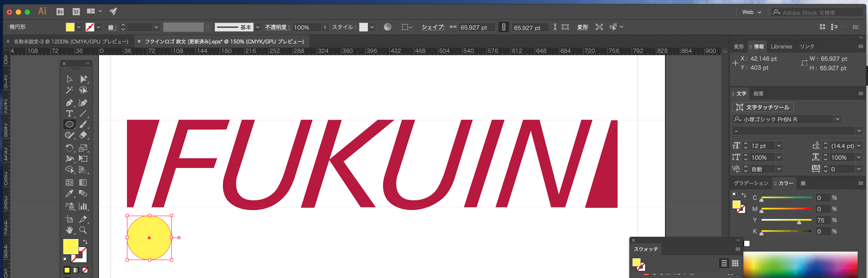
Task: Select the Pen tool
Action: (69, 103)
